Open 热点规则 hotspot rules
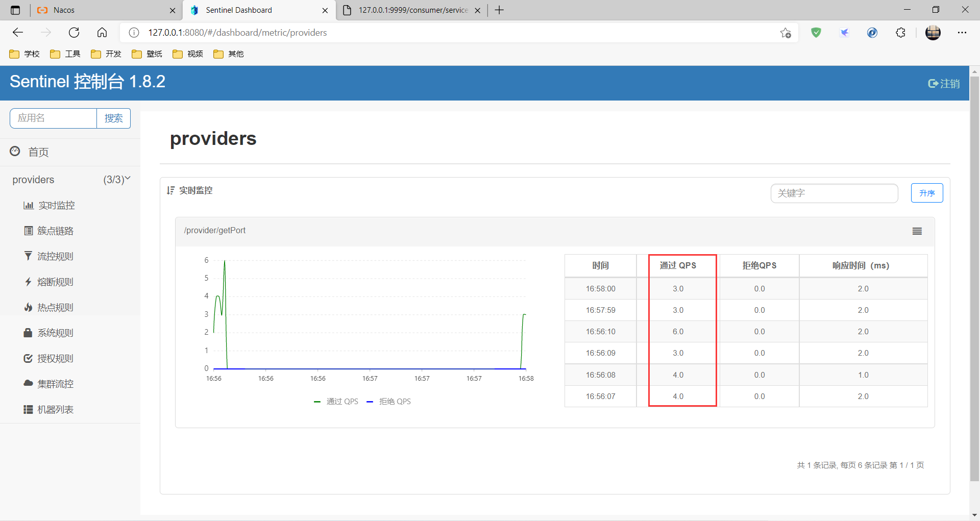 tap(50, 307)
